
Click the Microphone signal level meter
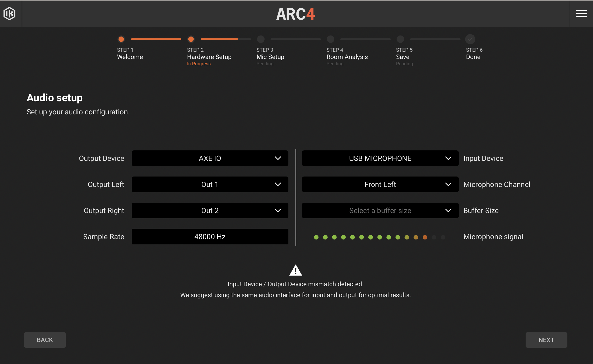coord(380,237)
